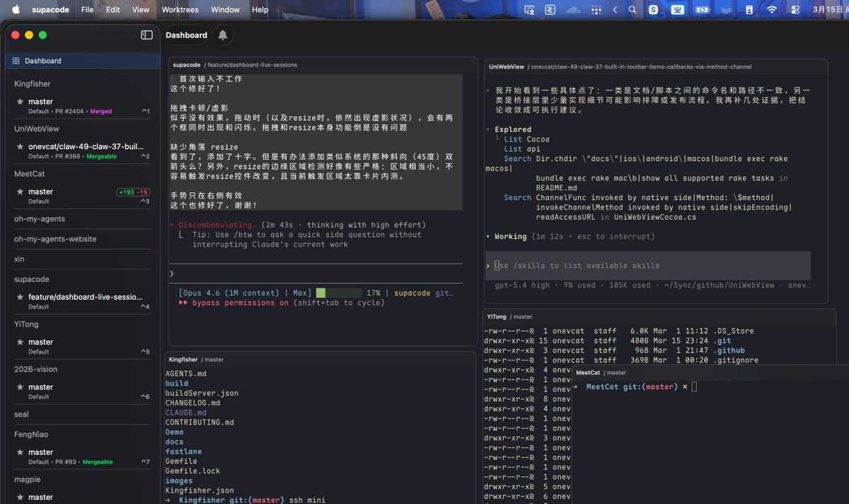Open the View menu

click(x=141, y=9)
